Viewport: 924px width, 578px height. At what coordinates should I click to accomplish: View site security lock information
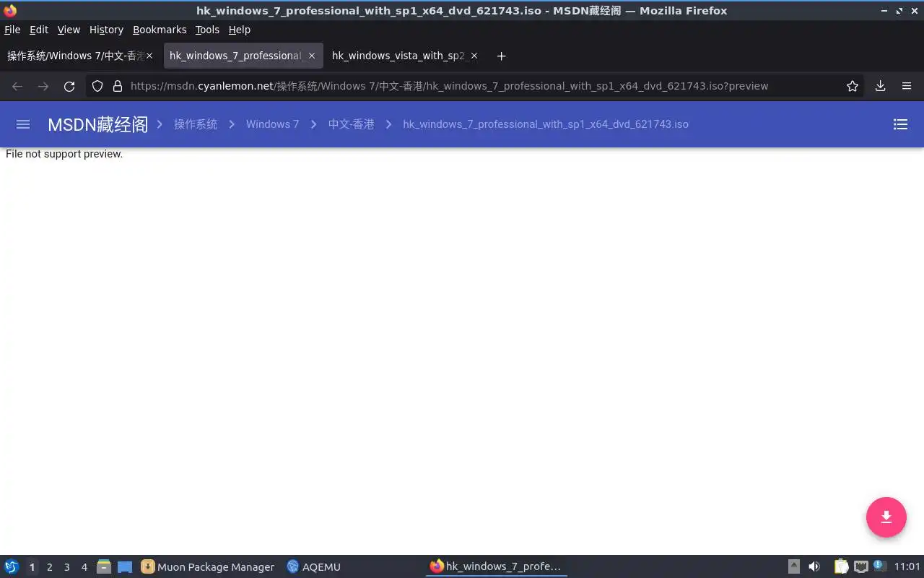(117, 86)
